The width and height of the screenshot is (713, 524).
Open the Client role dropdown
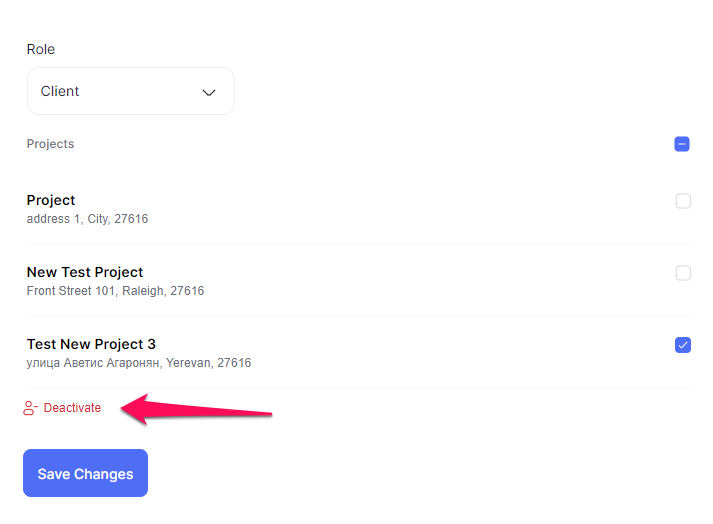[131, 91]
